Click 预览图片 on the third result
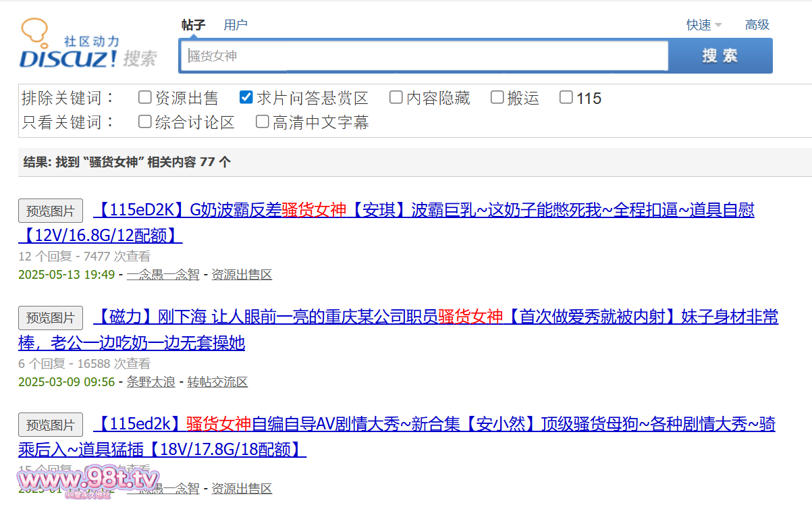This screenshot has width=812, height=505. (x=51, y=425)
